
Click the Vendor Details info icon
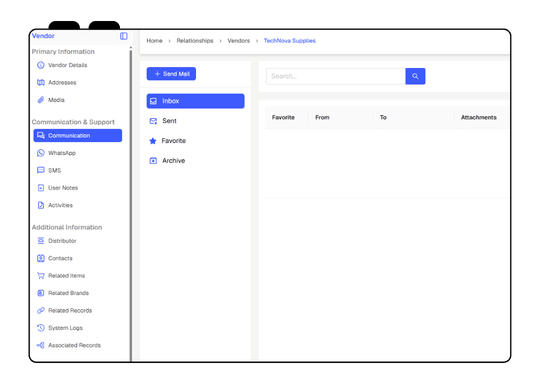(41, 65)
